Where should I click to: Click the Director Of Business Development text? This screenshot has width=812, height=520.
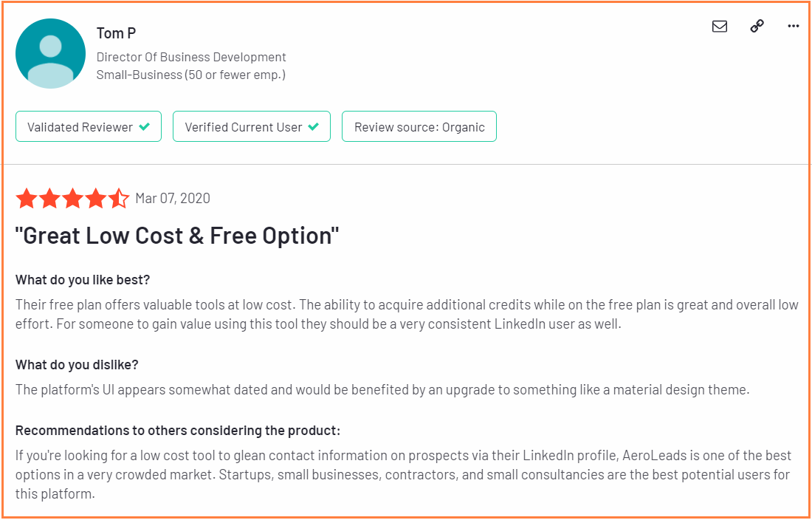pos(191,57)
